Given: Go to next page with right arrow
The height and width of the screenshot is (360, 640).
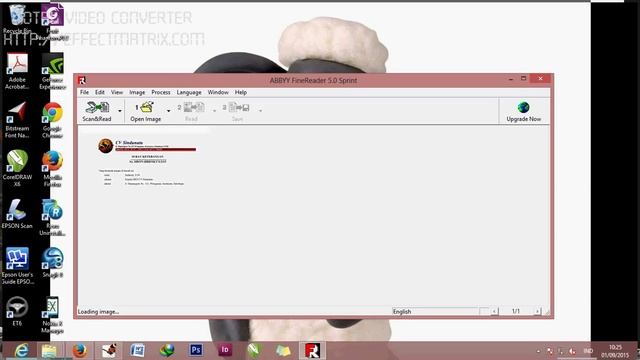Looking at the screenshot, I should 538,311.
